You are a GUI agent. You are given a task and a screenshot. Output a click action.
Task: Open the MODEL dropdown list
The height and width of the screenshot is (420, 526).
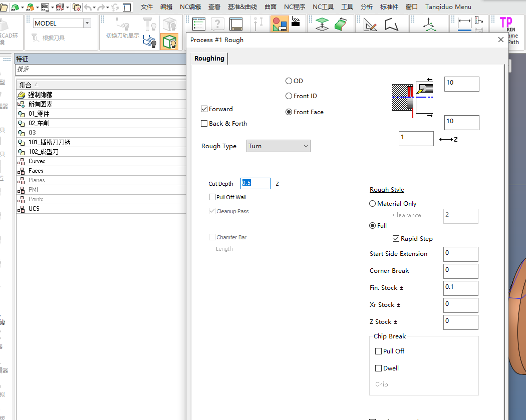pos(87,23)
